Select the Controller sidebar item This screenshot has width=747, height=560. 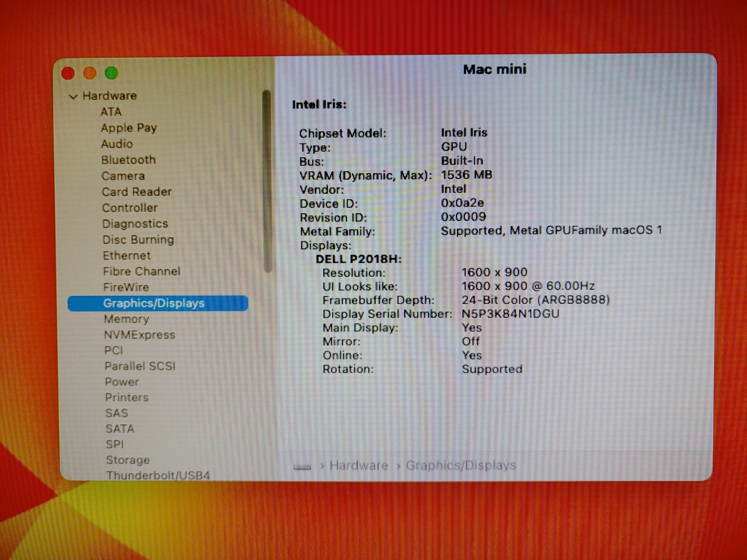130,208
